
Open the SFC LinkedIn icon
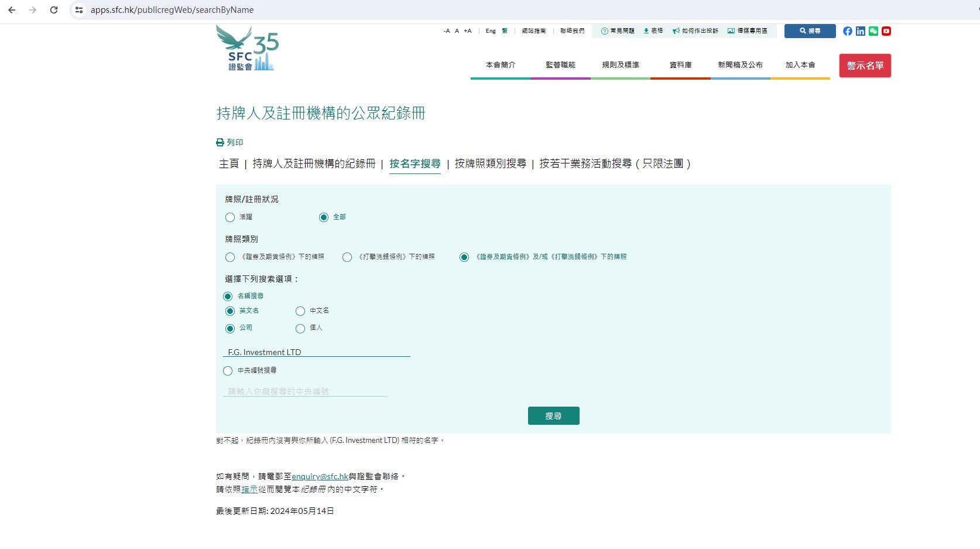[861, 31]
